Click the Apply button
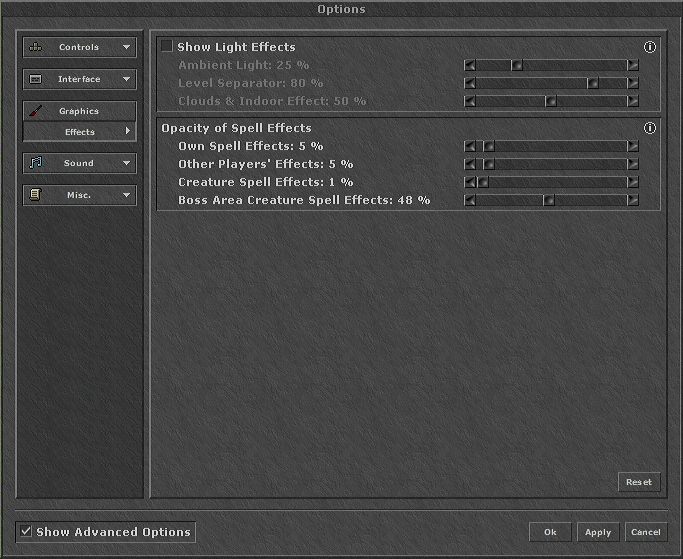Image resolution: width=683 pixels, height=559 pixels. pos(598,532)
